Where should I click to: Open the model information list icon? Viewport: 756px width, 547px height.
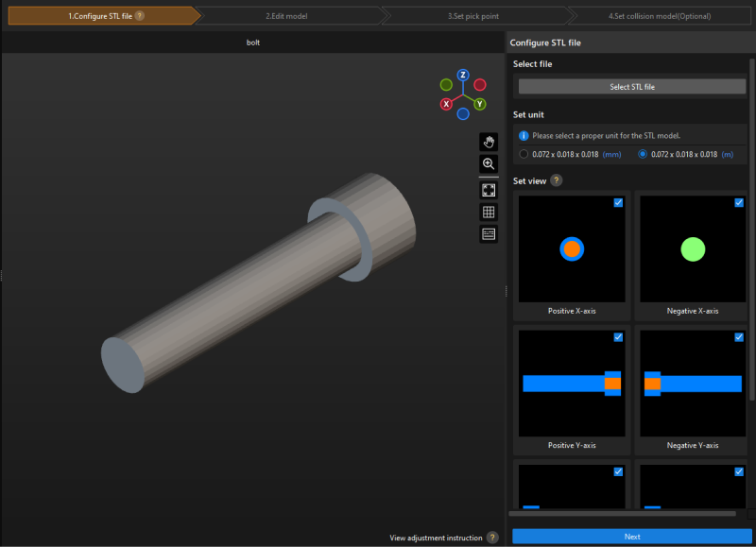[488, 233]
